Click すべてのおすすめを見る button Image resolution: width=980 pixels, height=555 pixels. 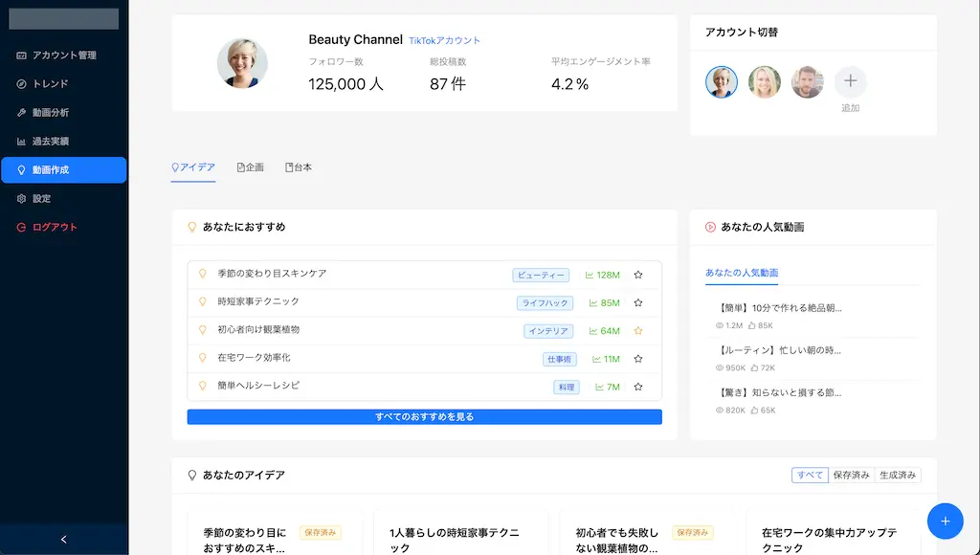pos(424,417)
